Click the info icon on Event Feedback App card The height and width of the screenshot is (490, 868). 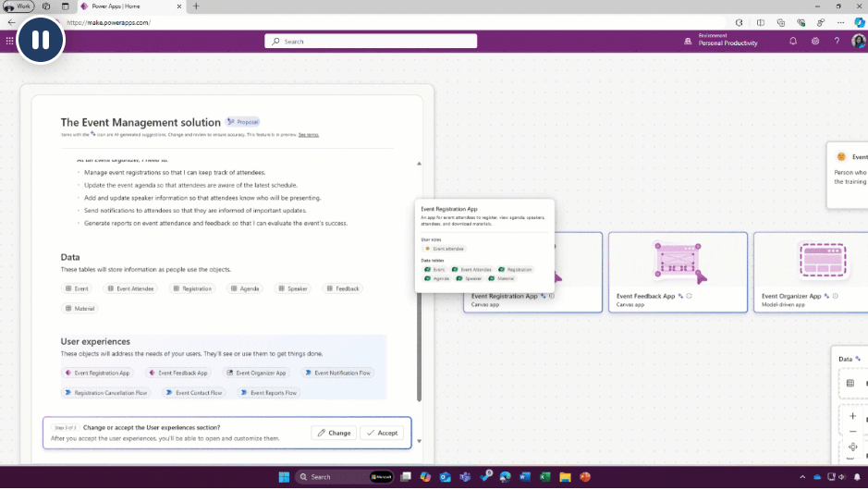(690, 296)
